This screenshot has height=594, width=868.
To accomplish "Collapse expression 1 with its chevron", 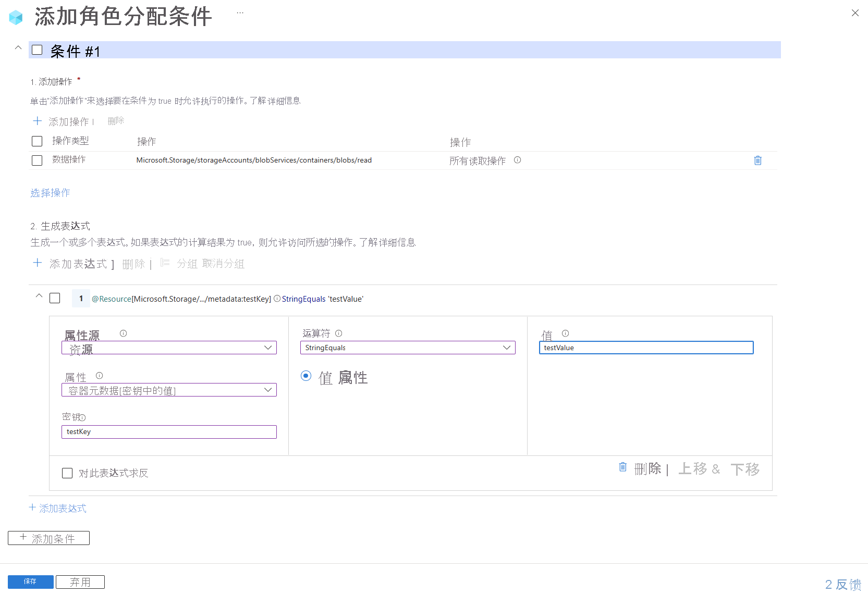I will tap(39, 296).
